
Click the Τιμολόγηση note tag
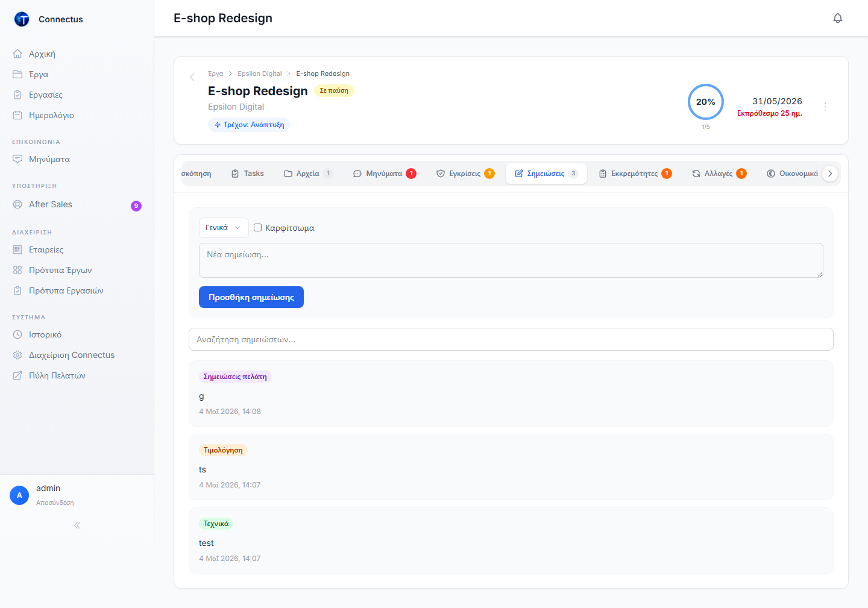(223, 450)
